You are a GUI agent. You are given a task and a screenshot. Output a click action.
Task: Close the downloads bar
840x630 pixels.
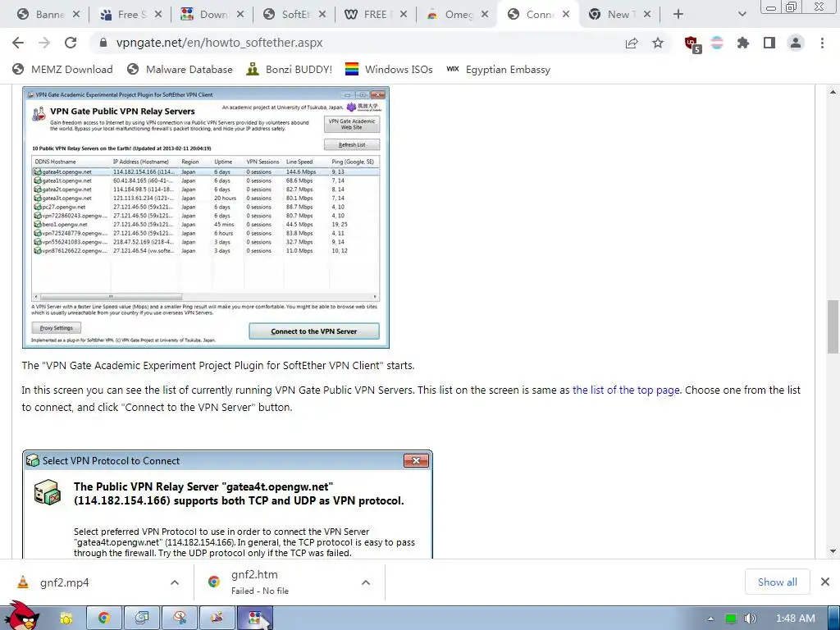[825, 582]
